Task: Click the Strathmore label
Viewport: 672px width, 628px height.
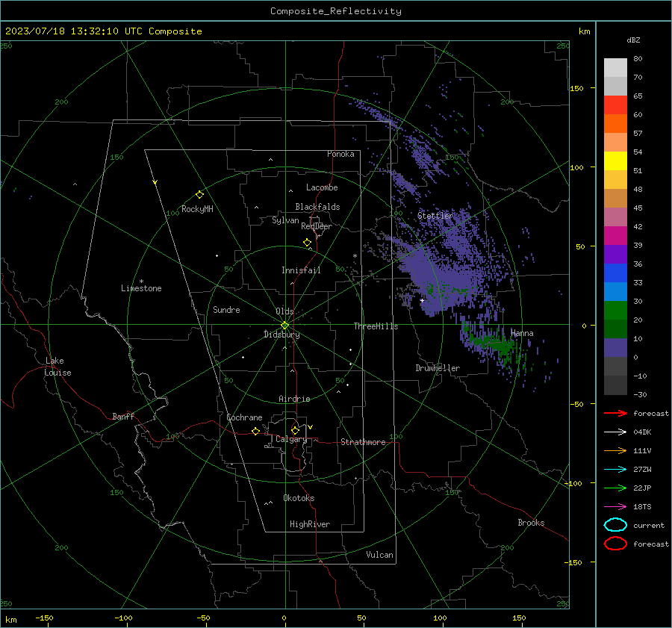Action: pos(363,442)
